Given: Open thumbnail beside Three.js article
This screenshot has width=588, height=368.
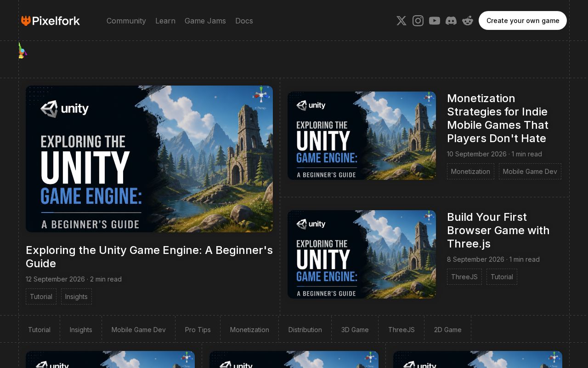Looking at the screenshot, I should coord(362,254).
